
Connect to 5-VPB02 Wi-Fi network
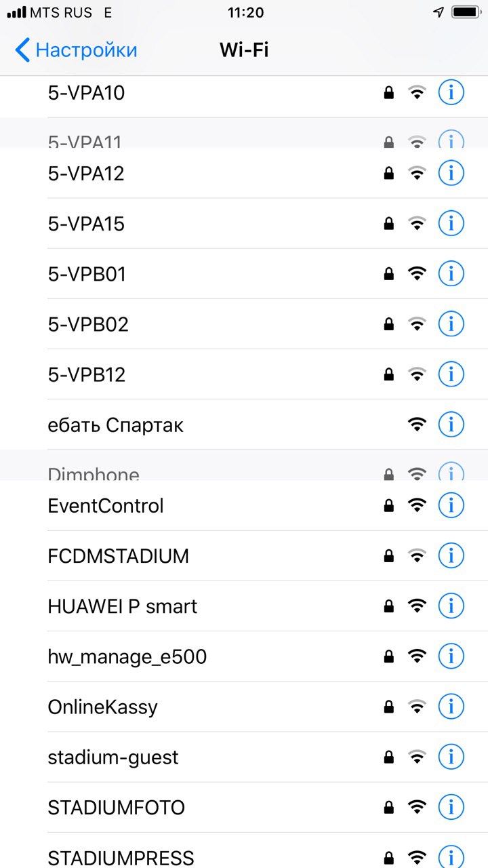point(88,324)
